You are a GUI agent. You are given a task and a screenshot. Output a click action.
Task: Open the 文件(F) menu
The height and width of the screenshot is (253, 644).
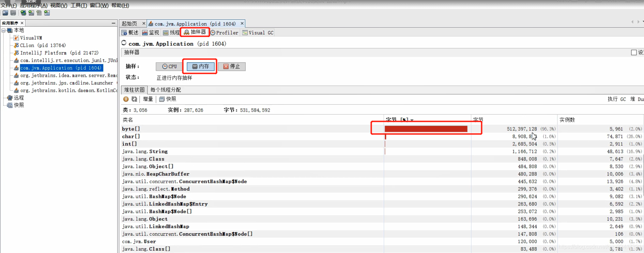(9, 5)
